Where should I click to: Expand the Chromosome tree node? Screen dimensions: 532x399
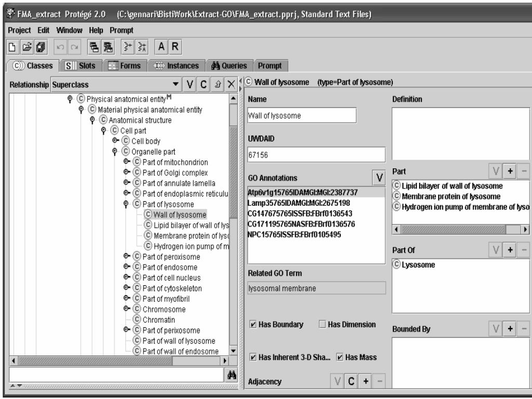(127, 309)
